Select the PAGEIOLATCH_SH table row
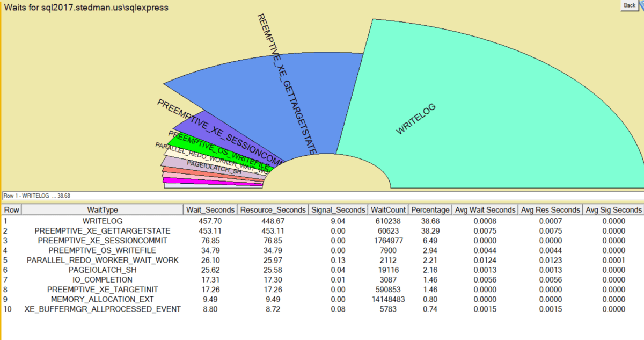 (102, 270)
